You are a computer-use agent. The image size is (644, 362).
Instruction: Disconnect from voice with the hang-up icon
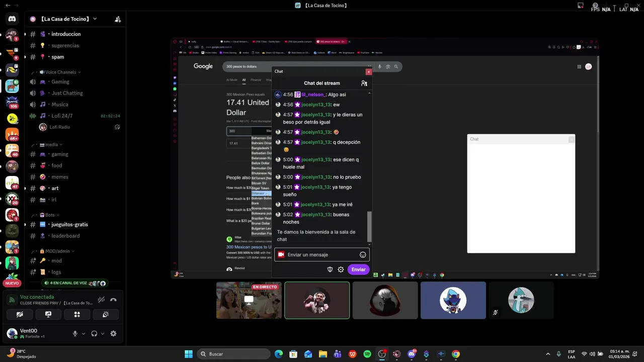pos(113,300)
